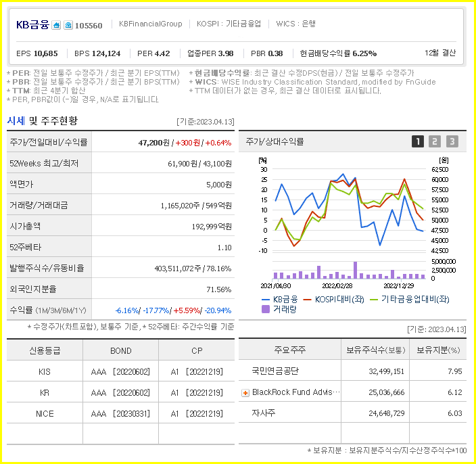Screen dimensions: 476x464
Task: Click the 자사주 shareholder row
Action: click(352, 413)
